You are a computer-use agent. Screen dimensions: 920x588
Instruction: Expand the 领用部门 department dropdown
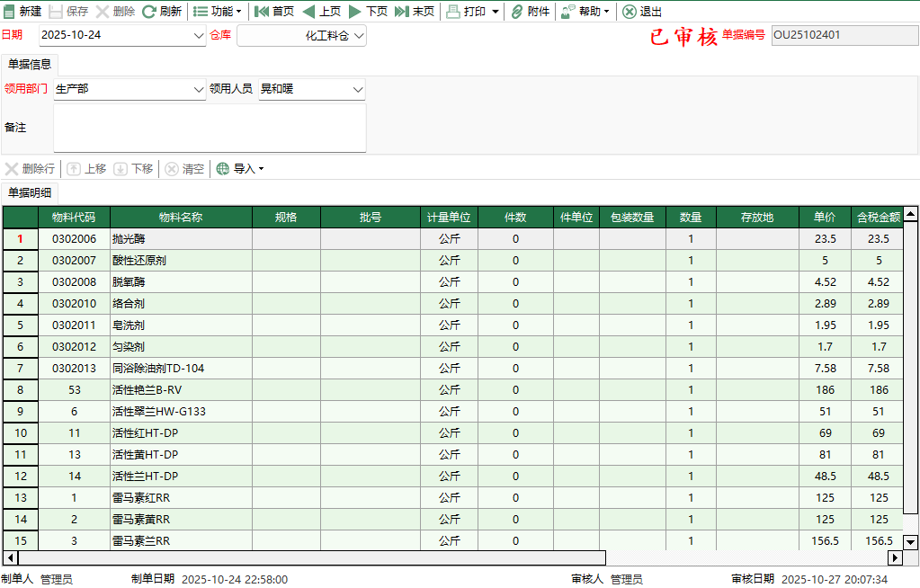point(199,89)
